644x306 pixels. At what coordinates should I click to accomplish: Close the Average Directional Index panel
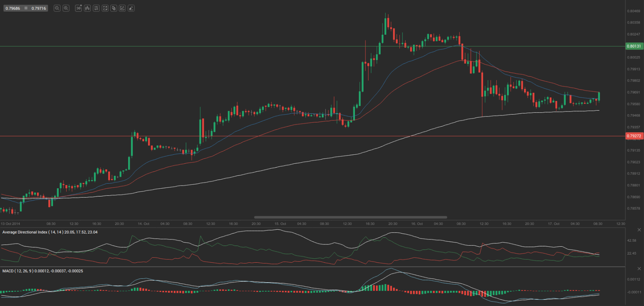tap(639, 230)
